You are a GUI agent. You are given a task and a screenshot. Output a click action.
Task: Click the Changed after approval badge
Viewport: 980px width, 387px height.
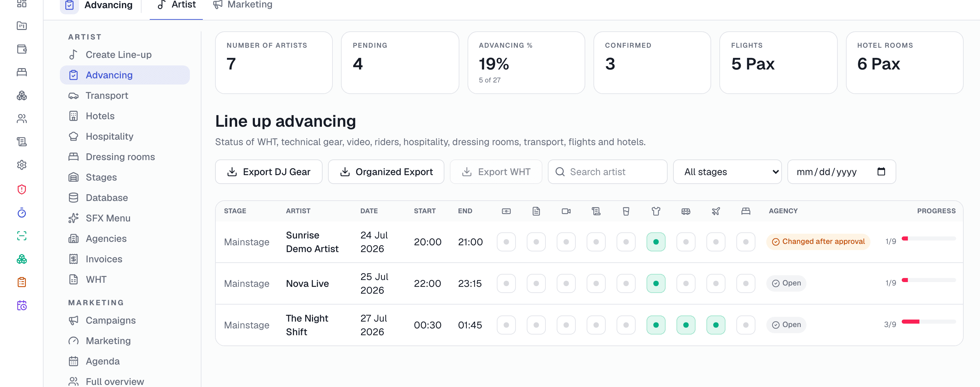click(818, 242)
